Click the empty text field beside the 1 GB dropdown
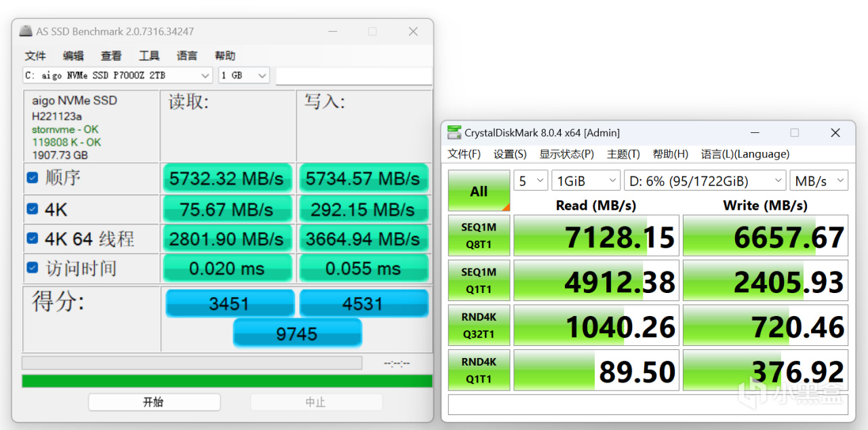This screenshot has height=430, width=868. coord(354,75)
